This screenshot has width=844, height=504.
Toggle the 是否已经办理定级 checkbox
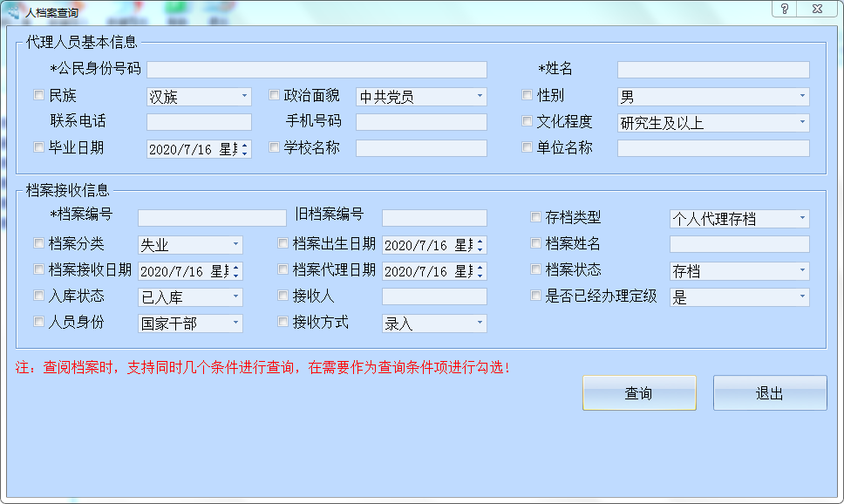tap(536, 296)
